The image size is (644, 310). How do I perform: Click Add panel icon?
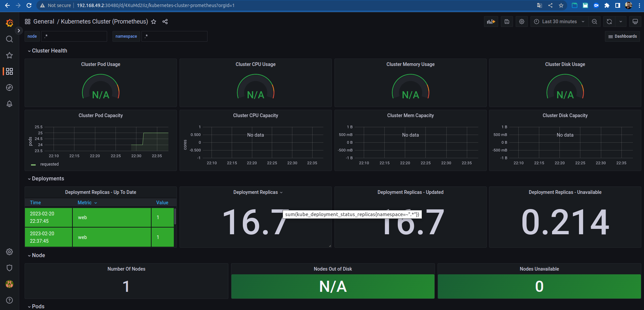click(491, 22)
